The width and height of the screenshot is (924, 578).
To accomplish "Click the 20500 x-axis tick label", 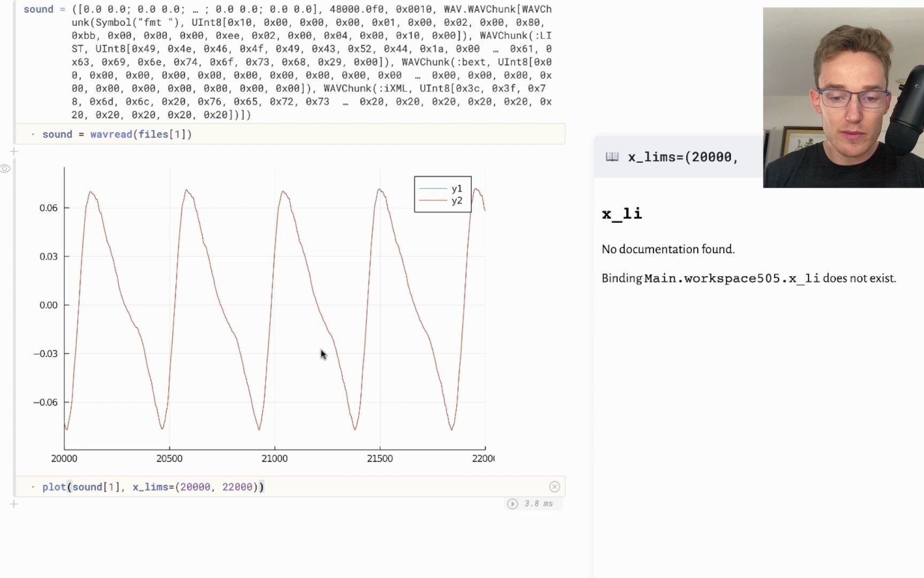I will point(170,459).
